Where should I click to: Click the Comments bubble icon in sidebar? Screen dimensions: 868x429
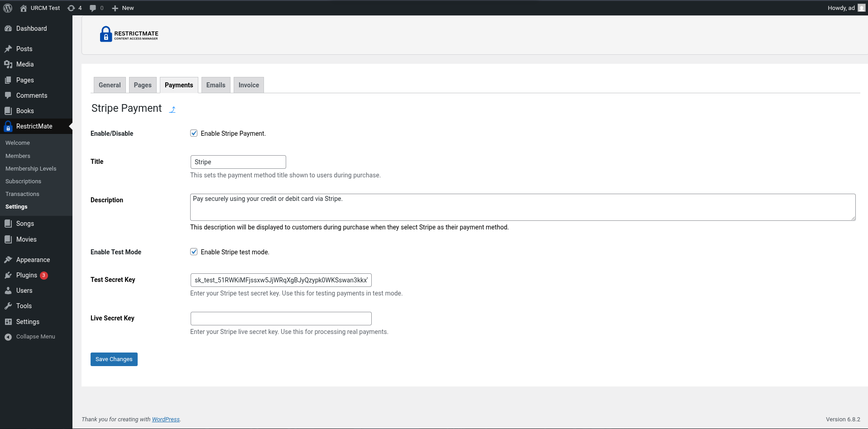click(x=8, y=95)
